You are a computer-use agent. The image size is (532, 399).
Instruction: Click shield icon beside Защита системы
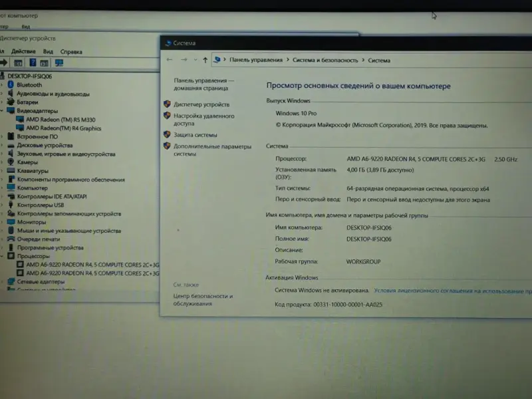[167, 134]
